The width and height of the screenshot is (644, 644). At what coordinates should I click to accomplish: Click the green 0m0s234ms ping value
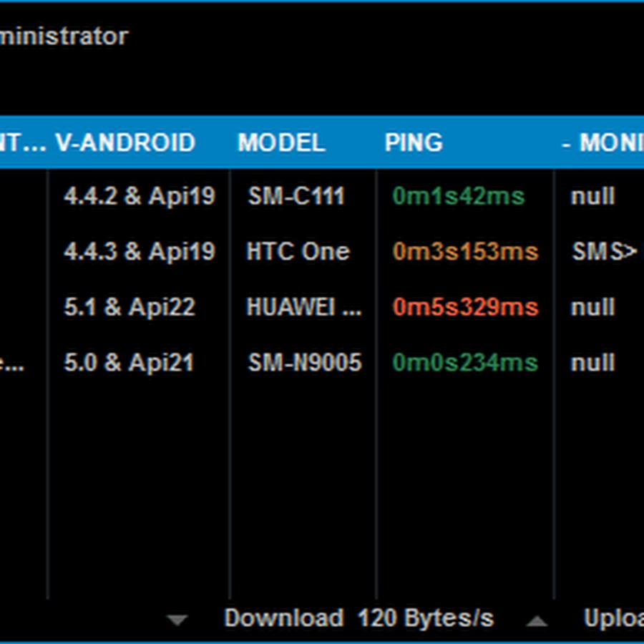pyautogui.click(x=465, y=362)
